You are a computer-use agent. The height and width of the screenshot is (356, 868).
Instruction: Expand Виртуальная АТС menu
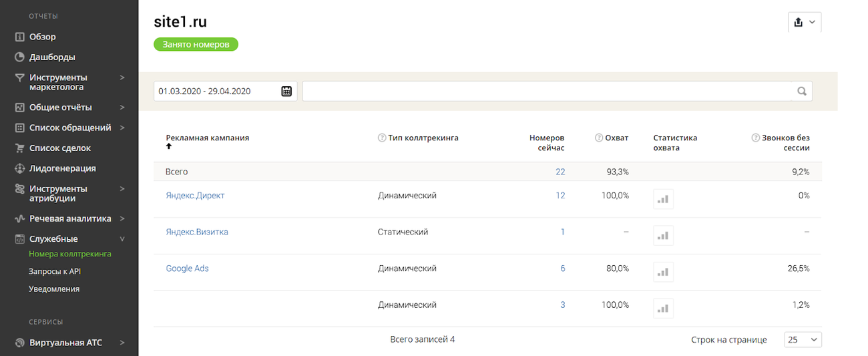pyautogui.click(x=122, y=343)
